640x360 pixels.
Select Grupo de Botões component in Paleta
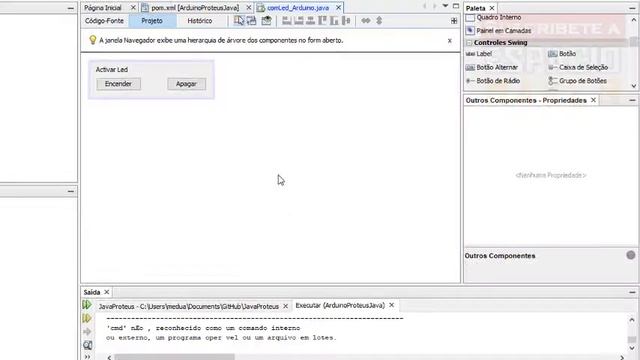[578, 81]
